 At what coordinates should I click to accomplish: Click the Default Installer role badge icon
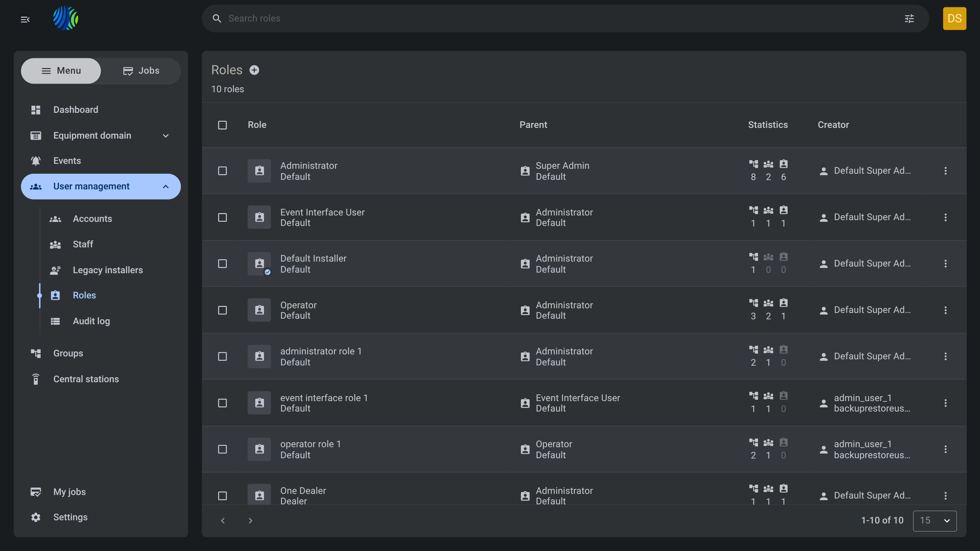click(x=259, y=264)
